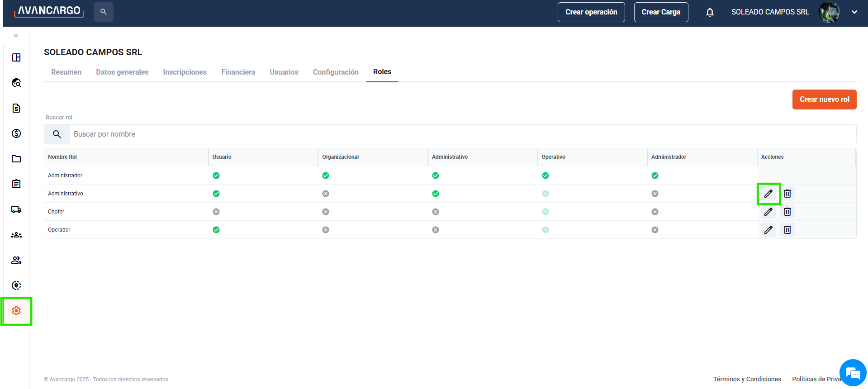Open the settings gear in sidebar
Screen dimensions: 868x389
click(16, 311)
